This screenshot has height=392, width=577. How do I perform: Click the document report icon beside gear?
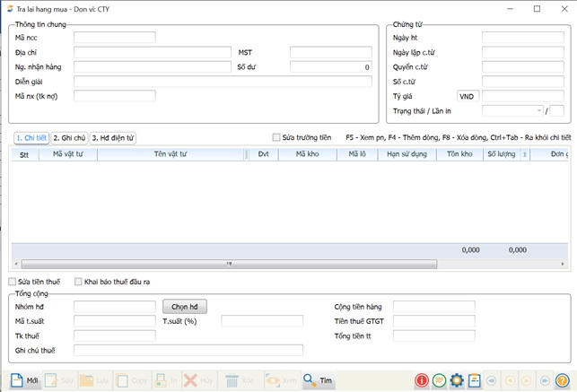point(475,380)
